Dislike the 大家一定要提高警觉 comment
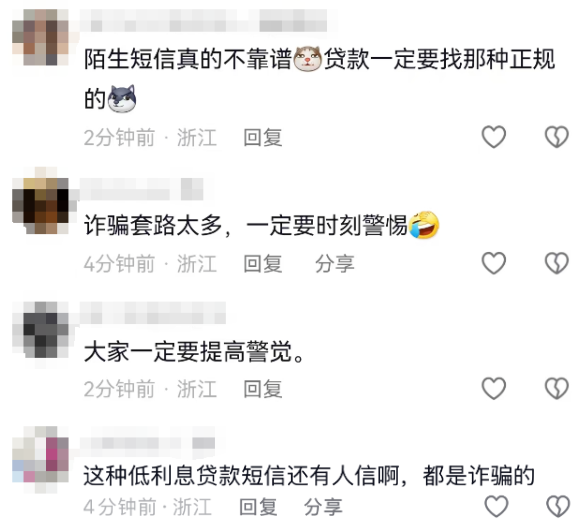This screenshot has height=531, width=586. pyautogui.click(x=557, y=389)
